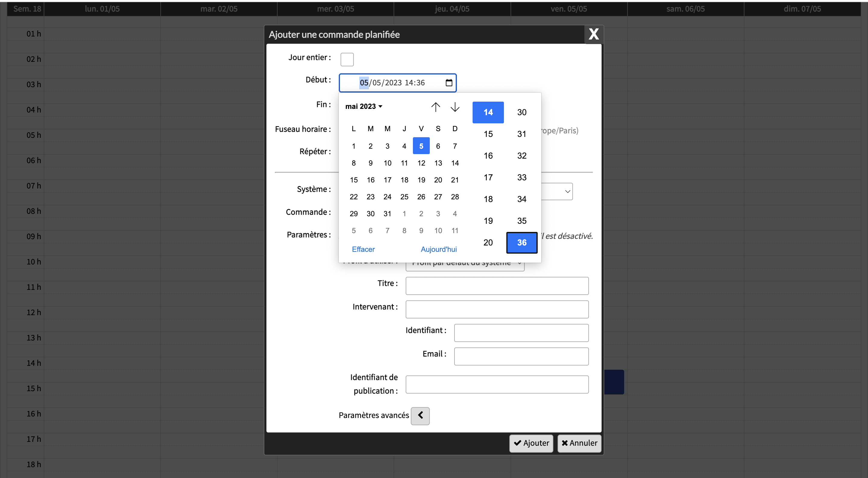868x478 pixels.
Task: Toggle the Jour entier checkbox
Action: coord(347,59)
